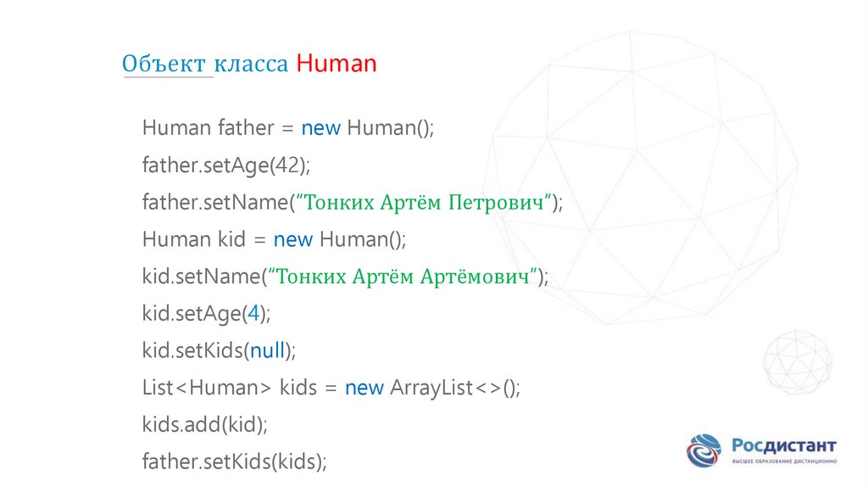Click "List<Human>" in the kids declaration line
This screenshot has height=487, width=868.
[x=207, y=388]
